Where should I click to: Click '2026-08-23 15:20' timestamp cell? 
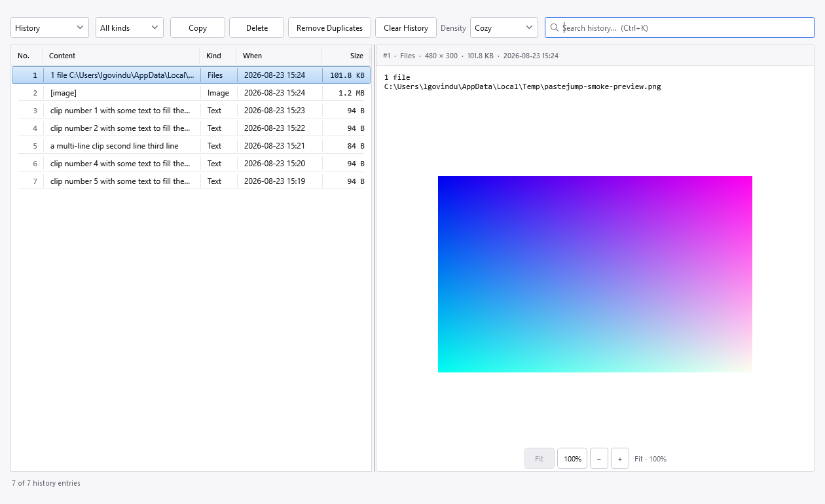tap(274, 164)
